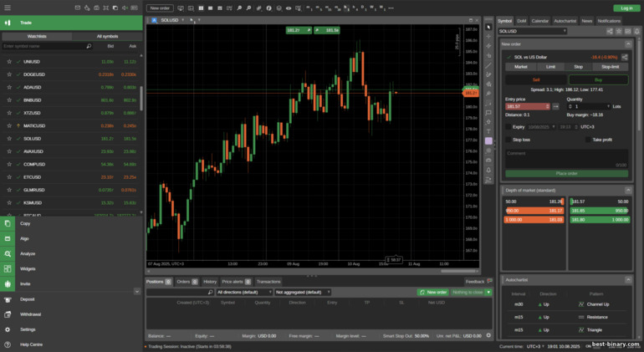Click the alert bell in drawing toolbar
This screenshot has width=644, height=352.
(488, 170)
